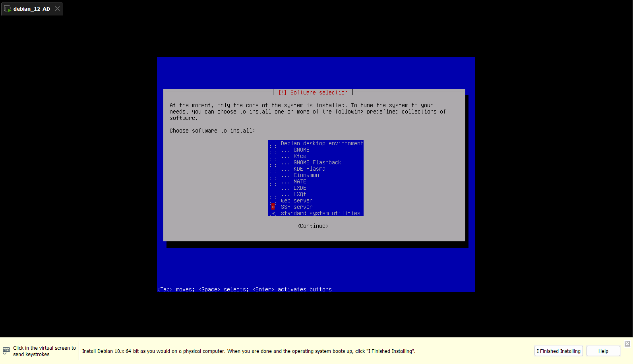
Task: Toggle the Cinnamon checkbox
Action: 273,175
